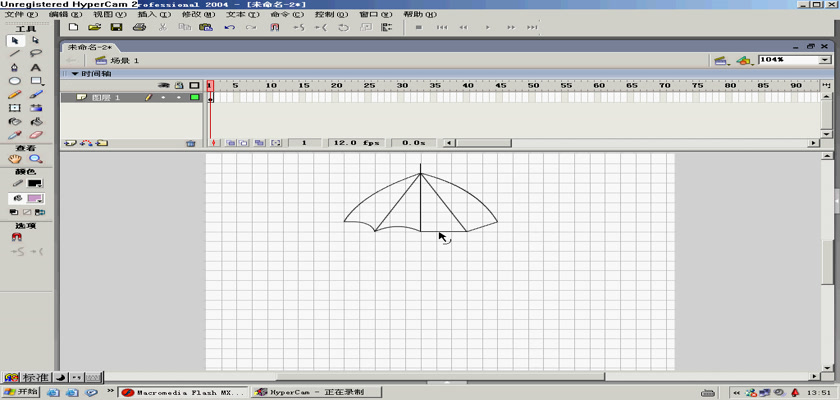
Task: Select the Hand tool
Action: pos(15,159)
